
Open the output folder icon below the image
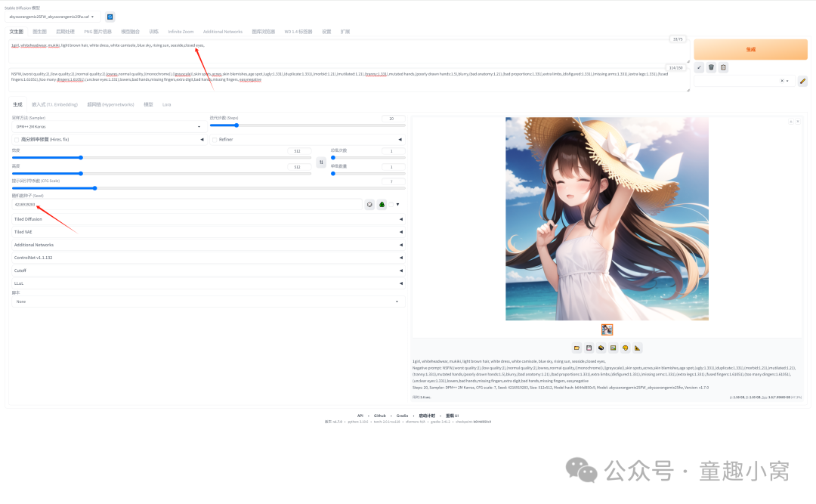576,348
